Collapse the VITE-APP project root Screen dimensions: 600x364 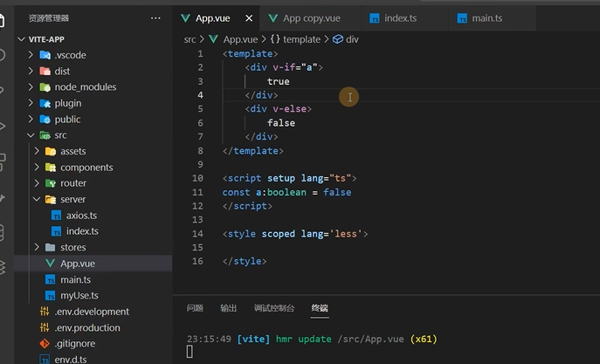click(x=22, y=39)
